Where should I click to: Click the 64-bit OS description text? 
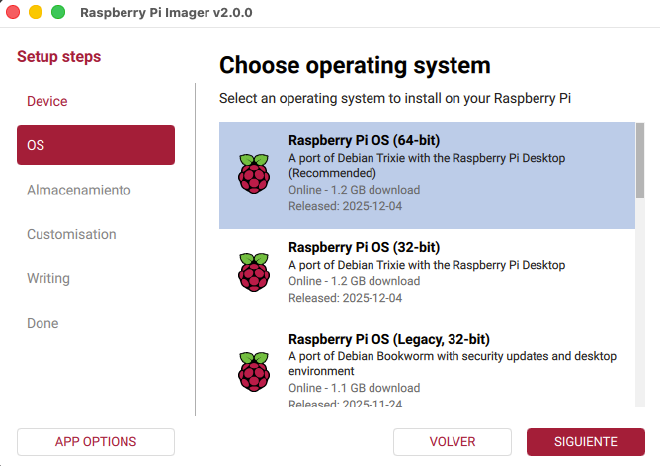426,165
